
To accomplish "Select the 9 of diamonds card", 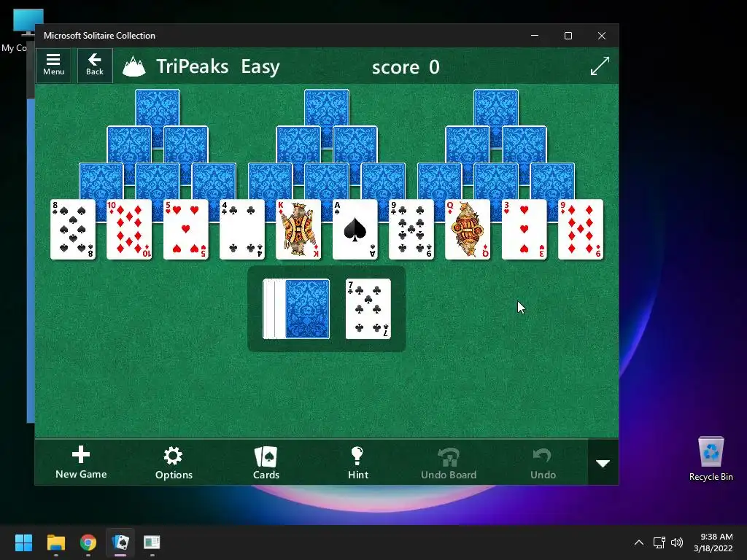I will click(580, 230).
